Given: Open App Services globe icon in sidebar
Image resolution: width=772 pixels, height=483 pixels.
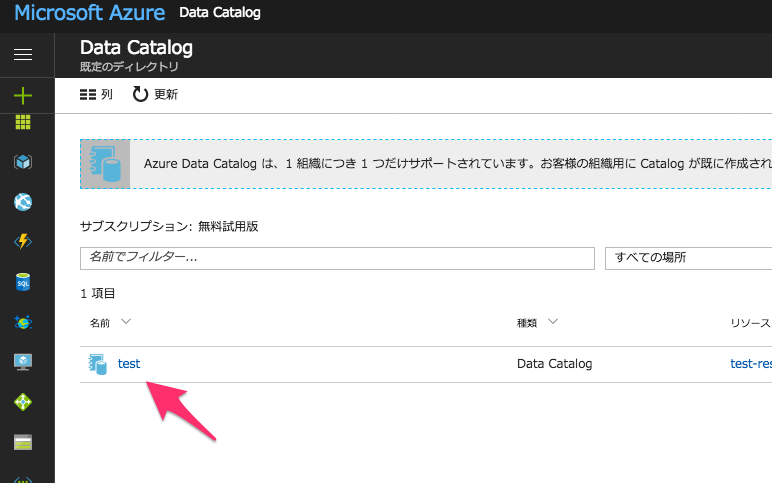Looking at the screenshot, I should tap(23, 202).
